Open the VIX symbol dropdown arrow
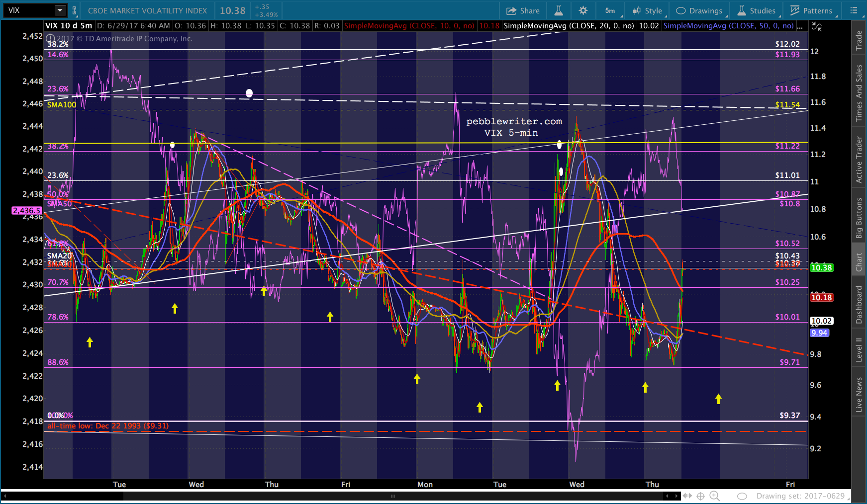Viewport: 867px width, 504px height. (x=60, y=10)
